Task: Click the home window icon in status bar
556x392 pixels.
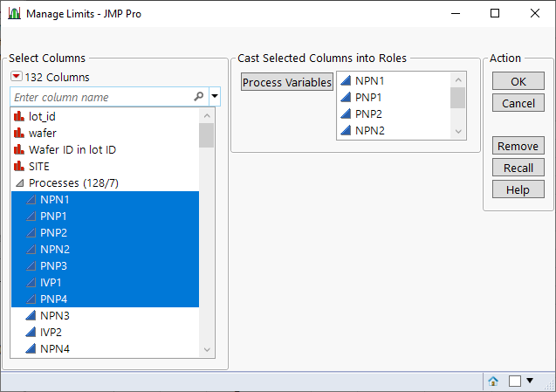Action: tap(493, 381)
